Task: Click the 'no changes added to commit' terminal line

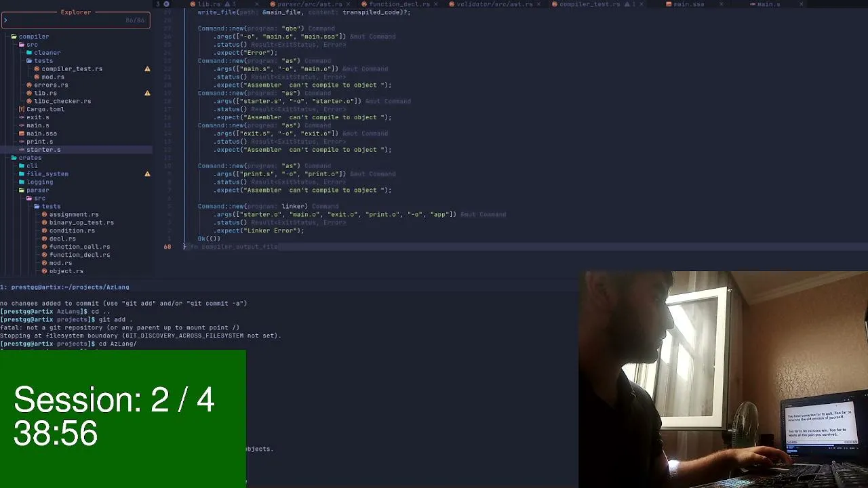Action: click(123, 304)
